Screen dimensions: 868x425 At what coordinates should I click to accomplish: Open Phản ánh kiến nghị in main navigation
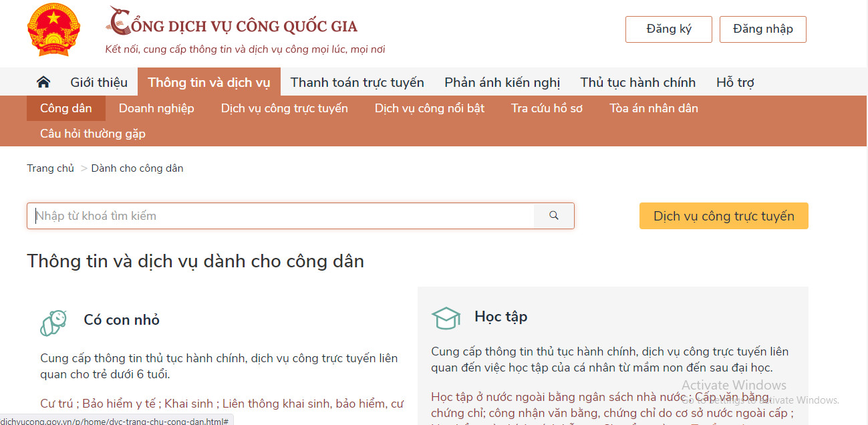(502, 82)
